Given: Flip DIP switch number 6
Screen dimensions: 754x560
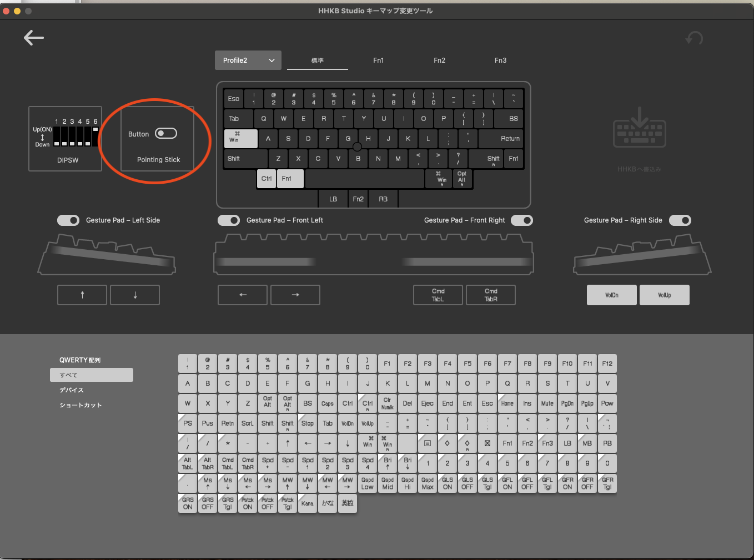Looking at the screenshot, I should [95, 136].
